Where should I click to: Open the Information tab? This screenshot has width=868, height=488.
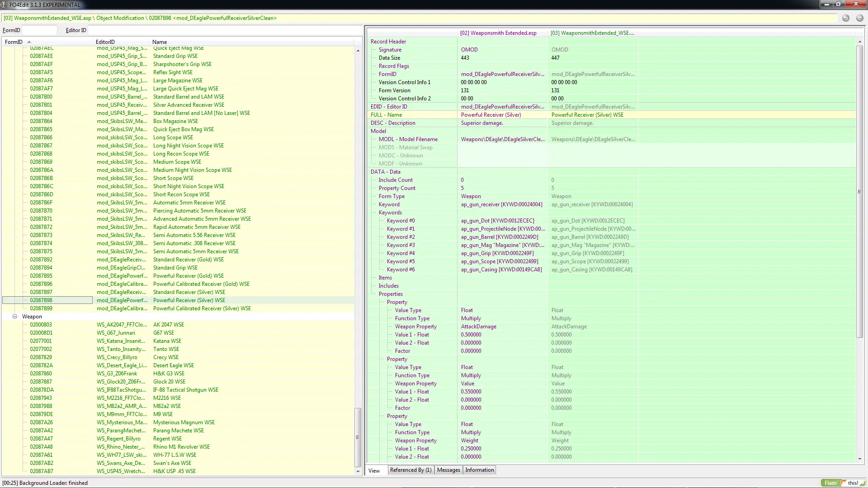pyautogui.click(x=480, y=470)
